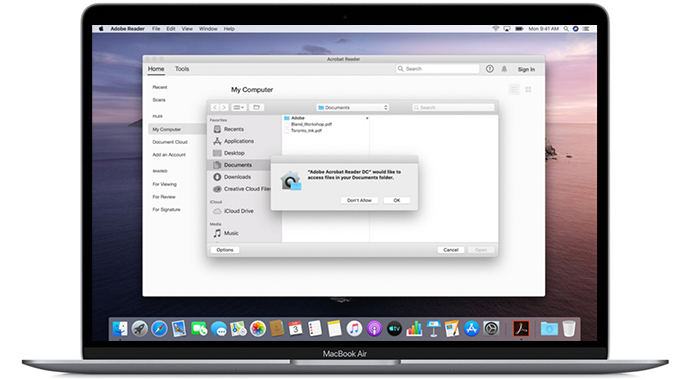Open Messages from the Dock
This screenshot has height=380, width=690.
point(219,329)
